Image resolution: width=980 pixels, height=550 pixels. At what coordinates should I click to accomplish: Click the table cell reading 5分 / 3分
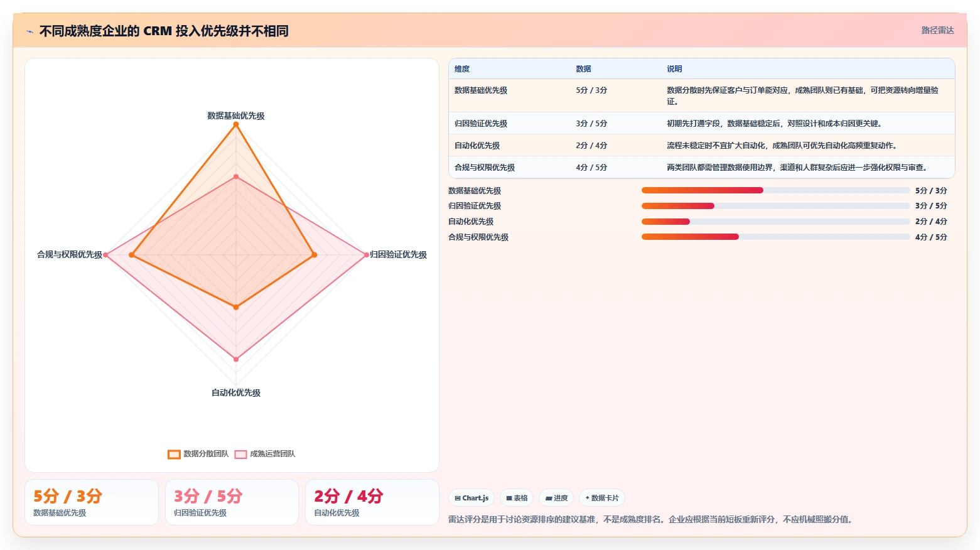[591, 90]
